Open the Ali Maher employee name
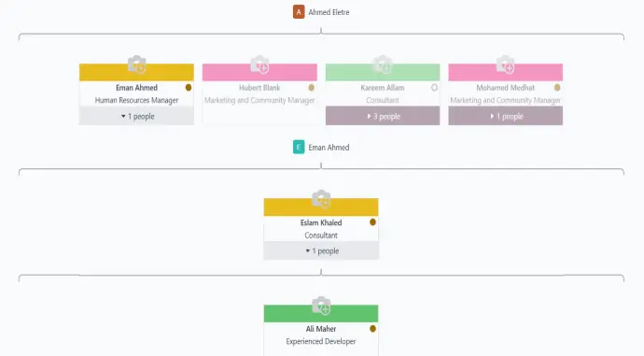Viewport: 644px width, 356px height. pos(321,329)
